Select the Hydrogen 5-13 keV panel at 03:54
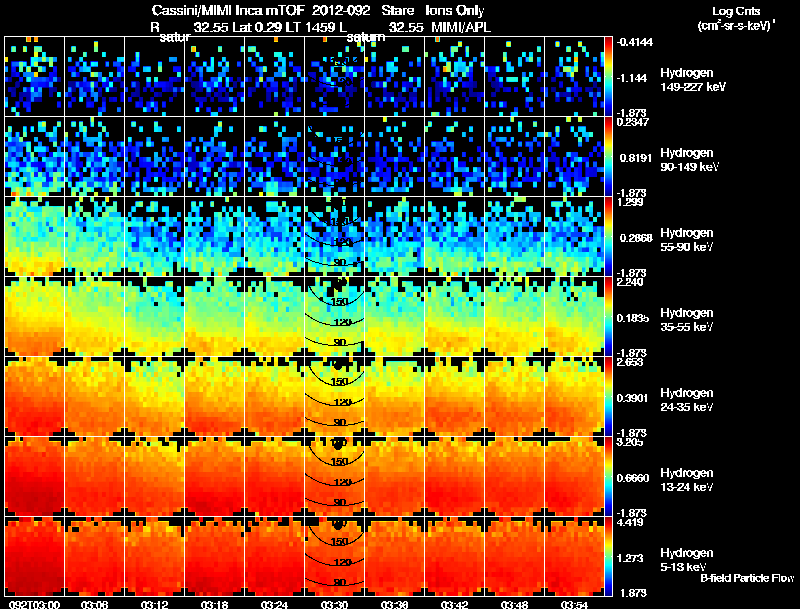 click(x=574, y=556)
